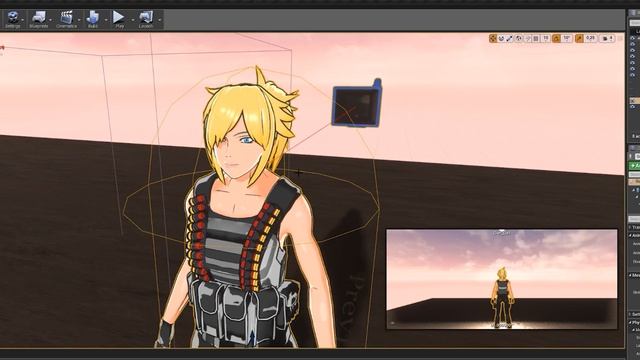
Task: Toggle visibility eye of first outliner row
Action: 633,38
